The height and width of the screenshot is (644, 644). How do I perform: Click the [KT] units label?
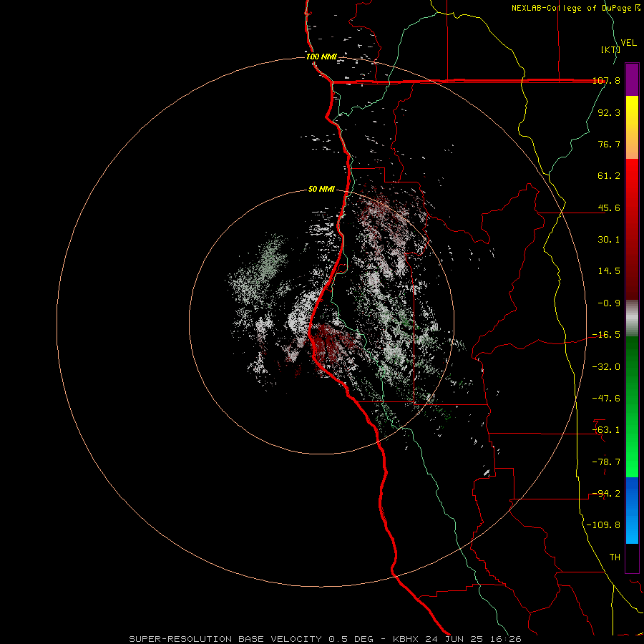610,49
